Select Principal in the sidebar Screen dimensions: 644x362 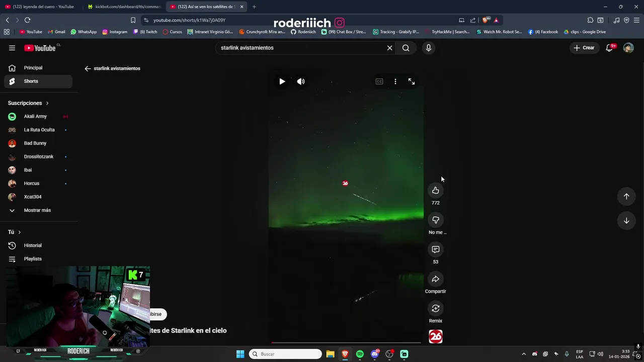pos(38,68)
